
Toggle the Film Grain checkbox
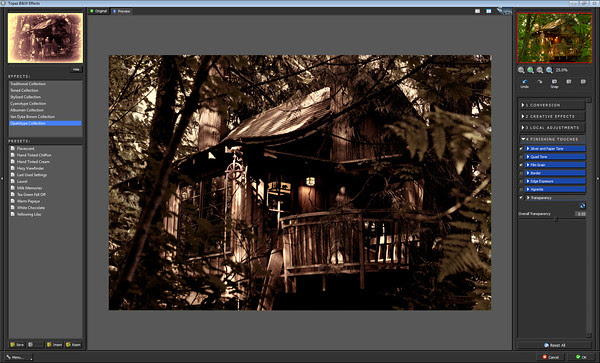tap(521, 165)
